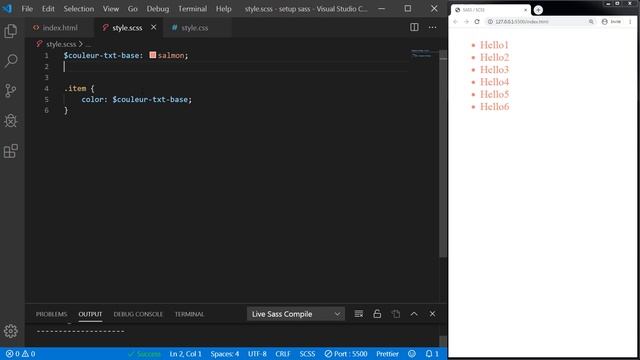Open the Debug menu
This screenshot has width=640, height=360.
(x=158, y=9)
